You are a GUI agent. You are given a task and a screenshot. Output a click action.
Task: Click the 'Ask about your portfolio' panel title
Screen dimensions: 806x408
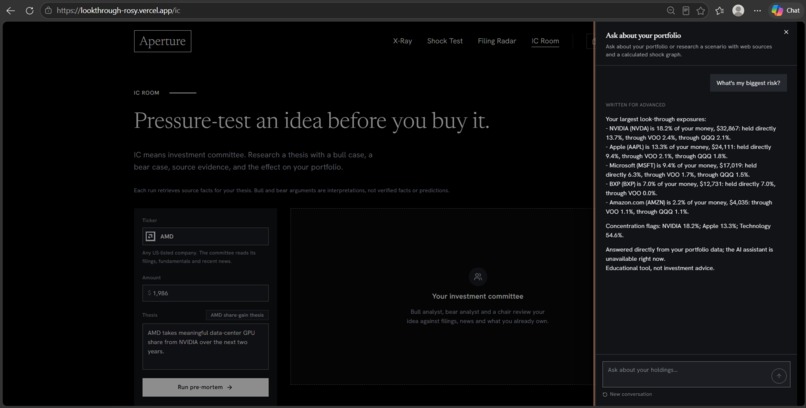(643, 35)
